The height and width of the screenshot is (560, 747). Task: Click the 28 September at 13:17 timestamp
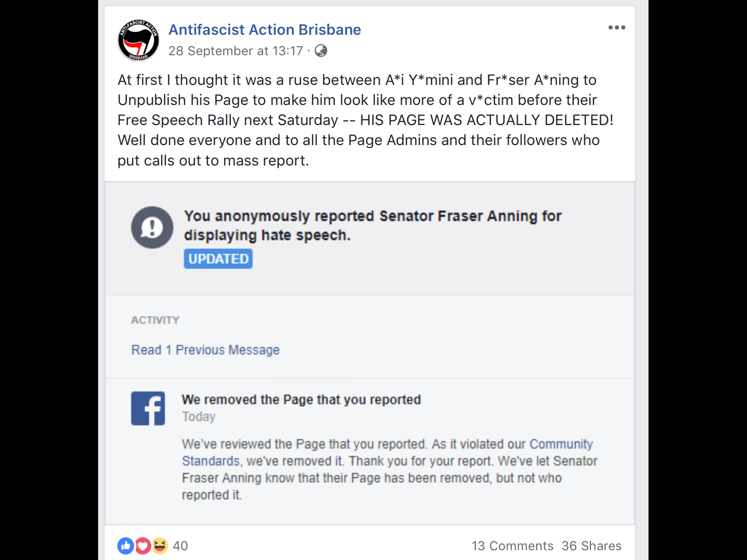(x=236, y=51)
